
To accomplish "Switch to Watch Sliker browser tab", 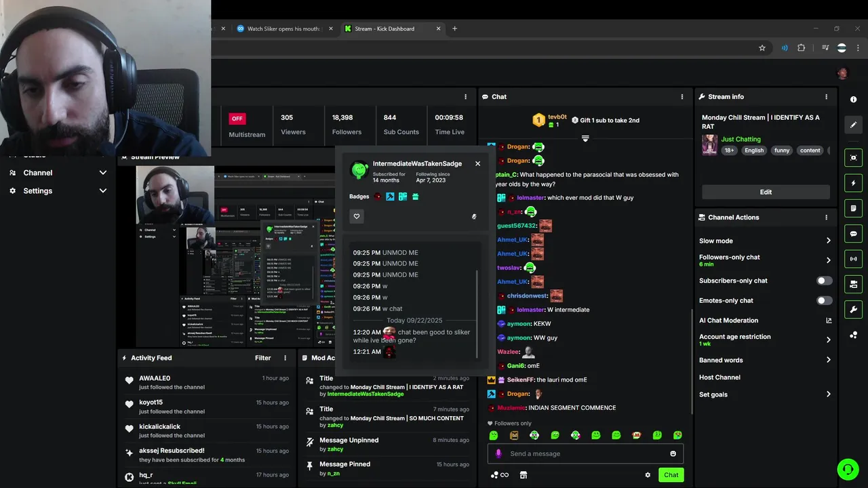I will (283, 28).
